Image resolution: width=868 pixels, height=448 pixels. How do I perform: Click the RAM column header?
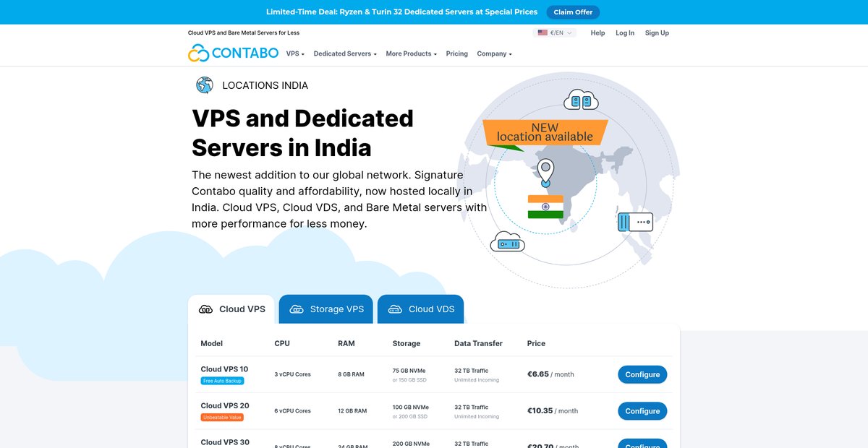tap(346, 343)
